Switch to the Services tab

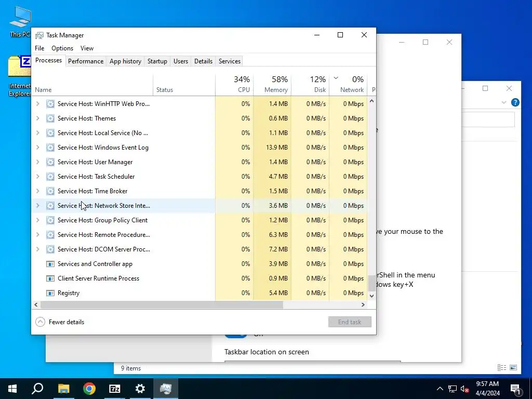(229, 61)
